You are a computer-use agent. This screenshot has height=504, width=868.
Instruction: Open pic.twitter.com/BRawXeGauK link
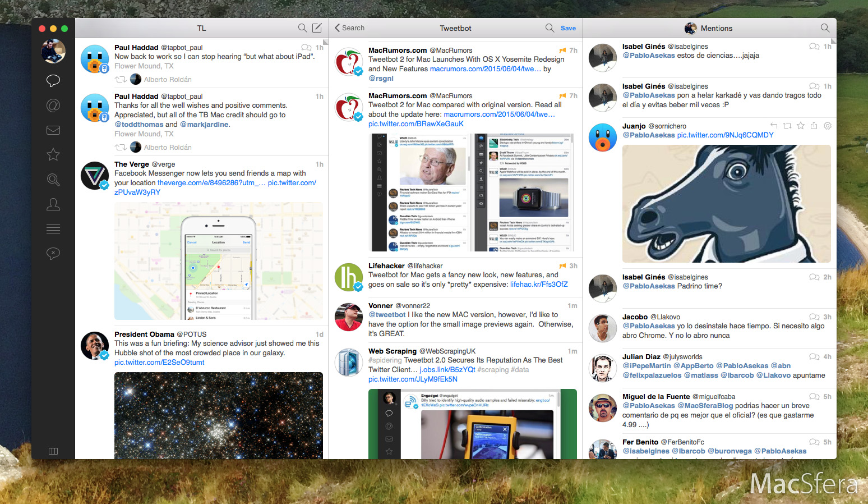[416, 124]
